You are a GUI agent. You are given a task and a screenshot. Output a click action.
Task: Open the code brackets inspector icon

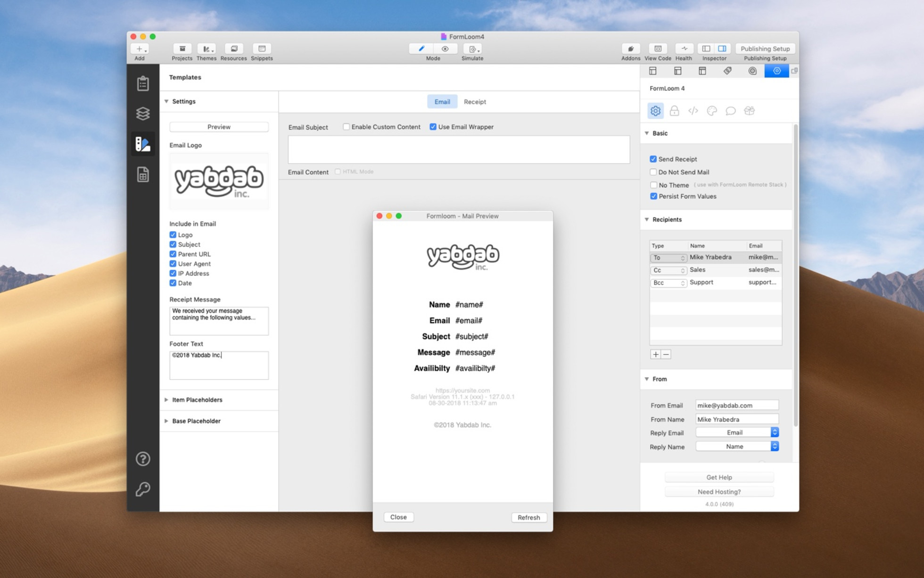pos(693,111)
